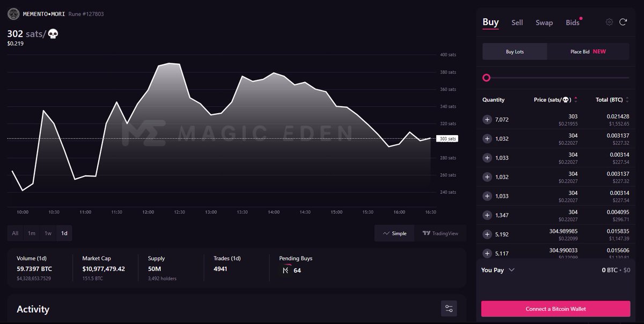644x324 pixels.
Task: Switch chart to Simple view
Action: click(x=394, y=233)
